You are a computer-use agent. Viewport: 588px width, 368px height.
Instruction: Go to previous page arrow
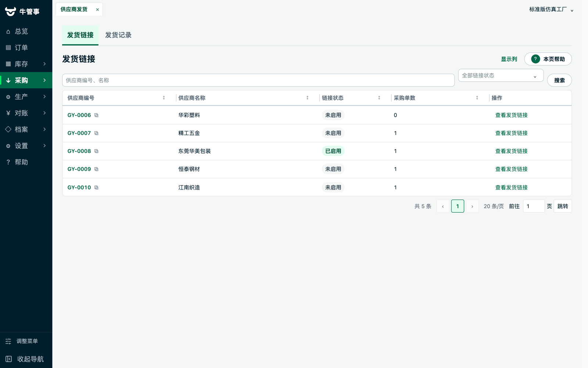[443, 206]
